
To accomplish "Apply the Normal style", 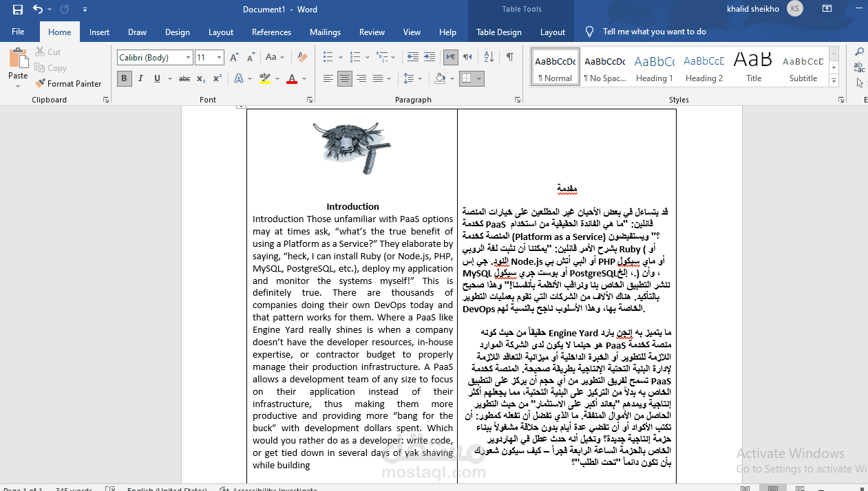I will [x=555, y=67].
